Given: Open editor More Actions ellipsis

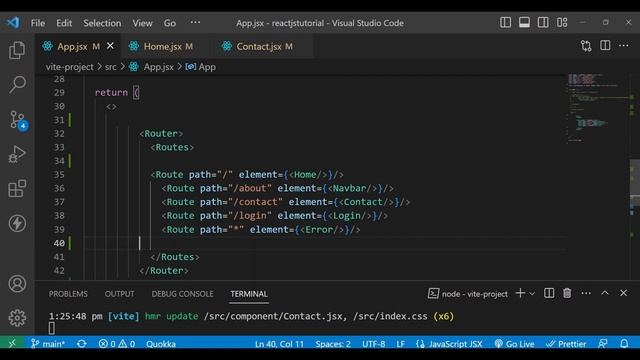Looking at the screenshot, I should point(624,46).
